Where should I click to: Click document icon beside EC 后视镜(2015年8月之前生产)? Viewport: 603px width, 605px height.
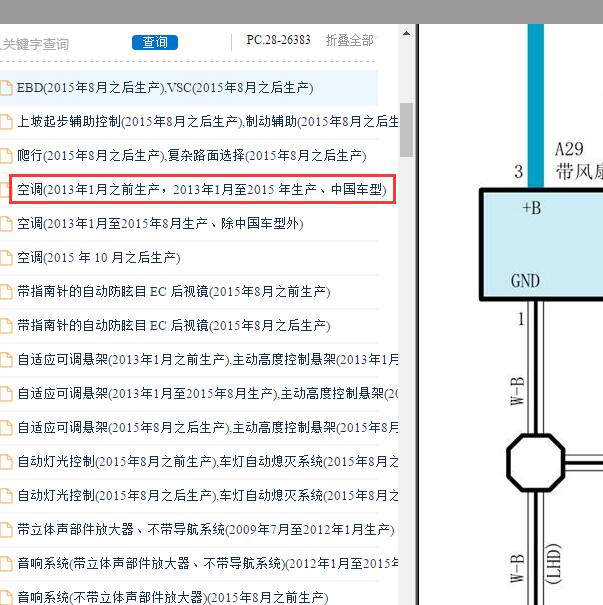[x=6, y=291]
